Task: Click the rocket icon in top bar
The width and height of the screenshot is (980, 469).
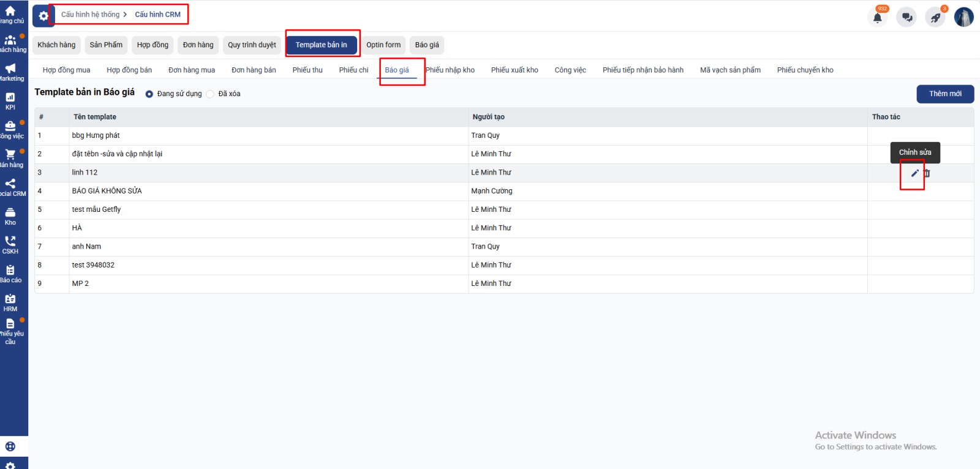Action: point(935,17)
